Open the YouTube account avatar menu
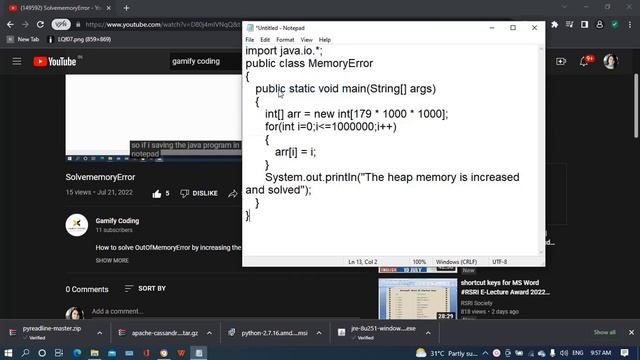Image resolution: width=640 pixels, height=360 pixels. pos(610,62)
